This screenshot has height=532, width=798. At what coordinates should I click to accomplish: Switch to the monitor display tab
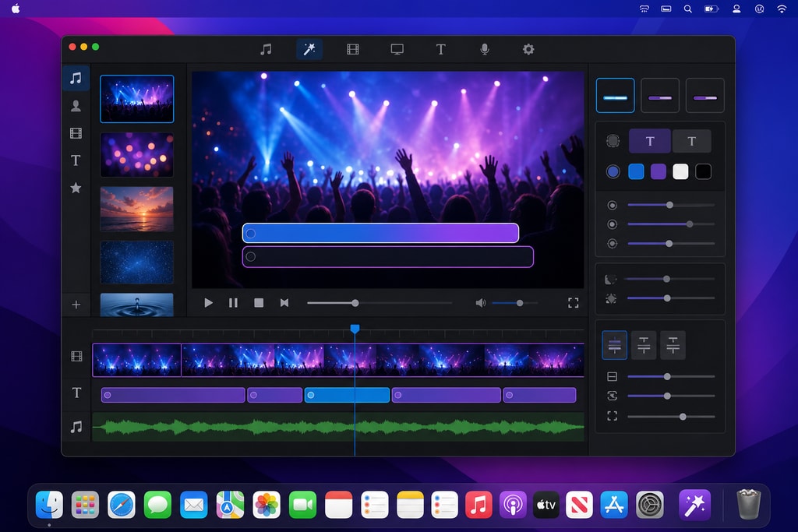(397, 49)
